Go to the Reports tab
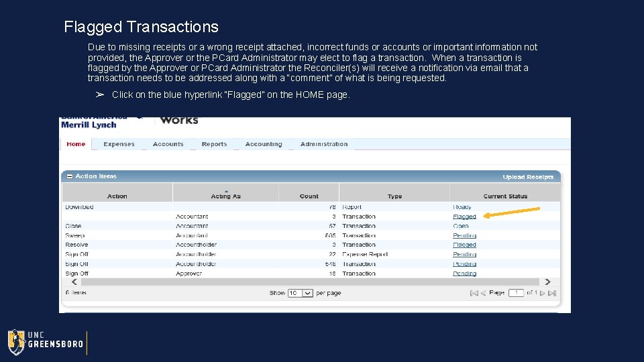Viewport: 644px width, 362px height. (214, 144)
